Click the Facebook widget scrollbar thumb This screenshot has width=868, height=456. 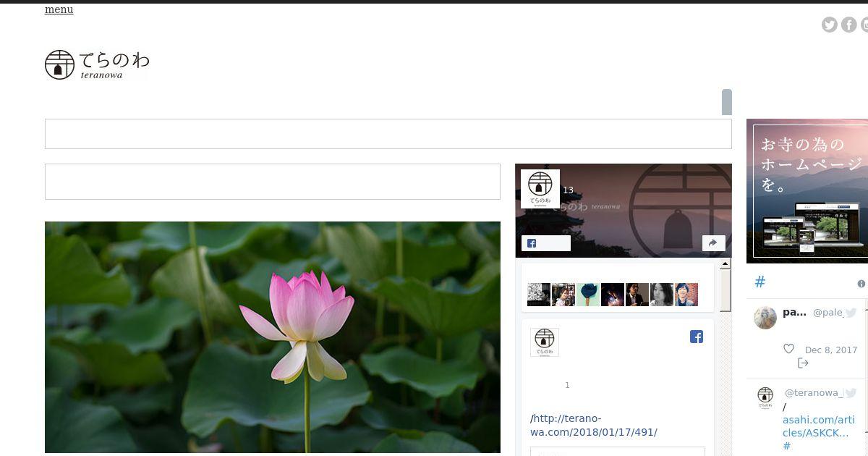tap(726, 290)
